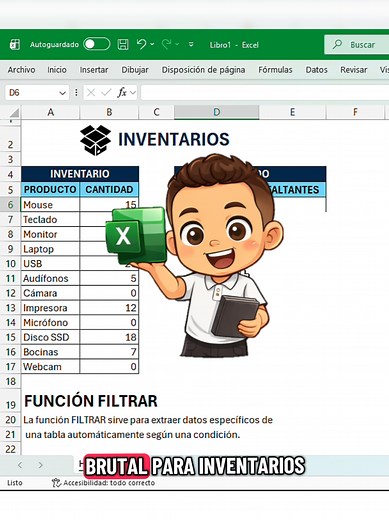
Task: Open the Customize Quick Access Toolbar dropdown
Action: point(191,44)
